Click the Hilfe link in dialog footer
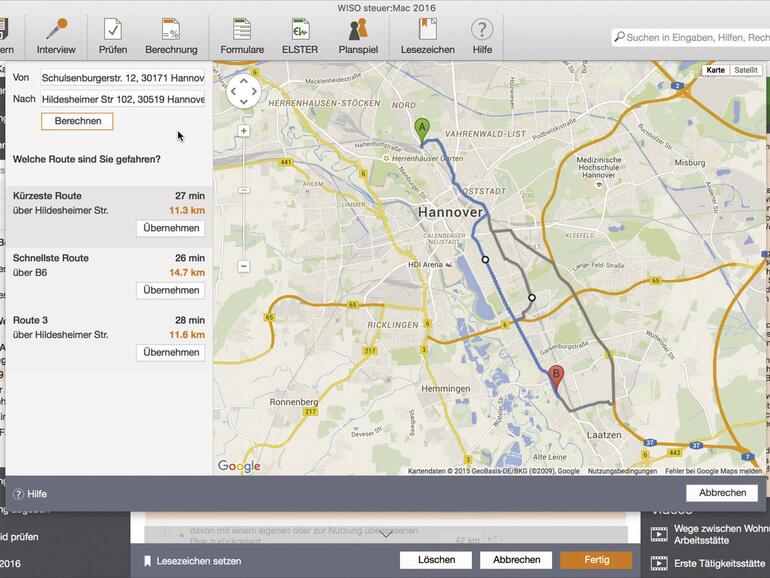Screen dimensions: 770x578 [37, 494]
